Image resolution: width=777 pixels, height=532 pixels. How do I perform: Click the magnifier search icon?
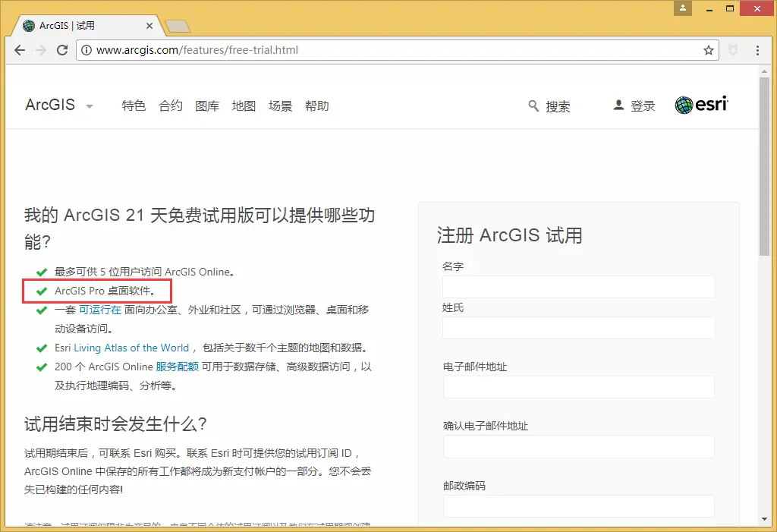[x=533, y=105]
